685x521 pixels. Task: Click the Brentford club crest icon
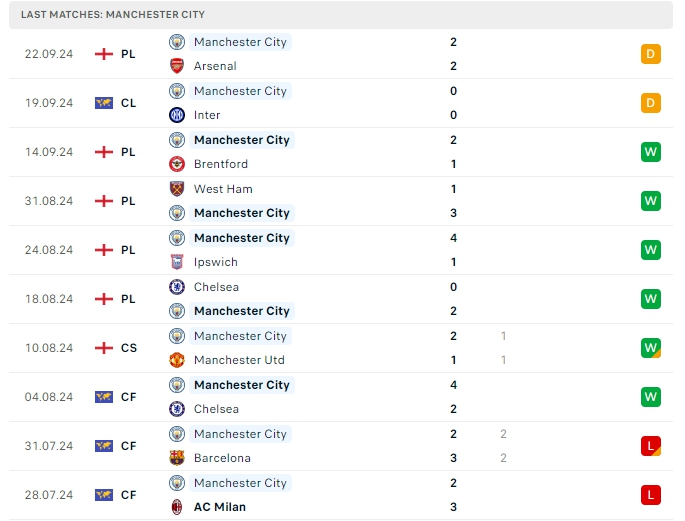177,164
